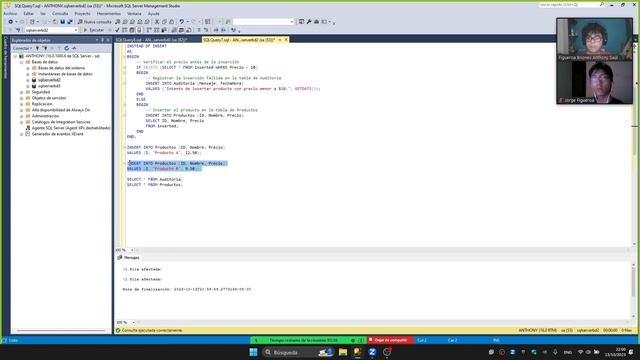Select Alta disponibilidad de Always On item

pos(60,110)
